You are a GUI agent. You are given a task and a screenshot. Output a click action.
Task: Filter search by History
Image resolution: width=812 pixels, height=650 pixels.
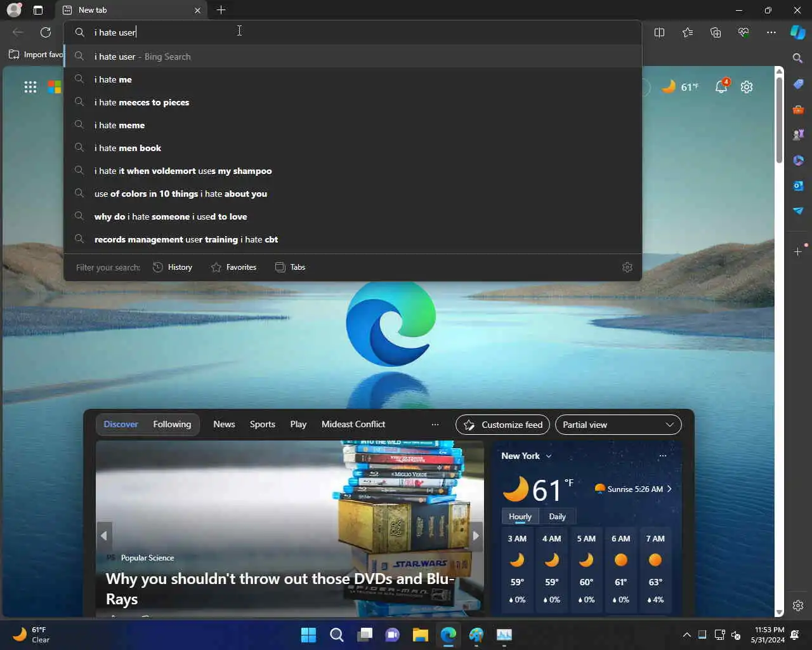tap(173, 267)
